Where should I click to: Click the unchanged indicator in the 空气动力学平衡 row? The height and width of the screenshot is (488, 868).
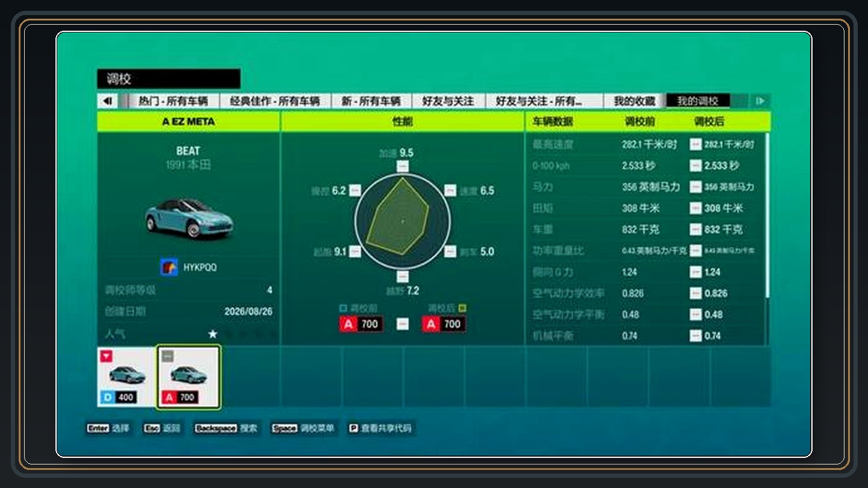point(696,314)
